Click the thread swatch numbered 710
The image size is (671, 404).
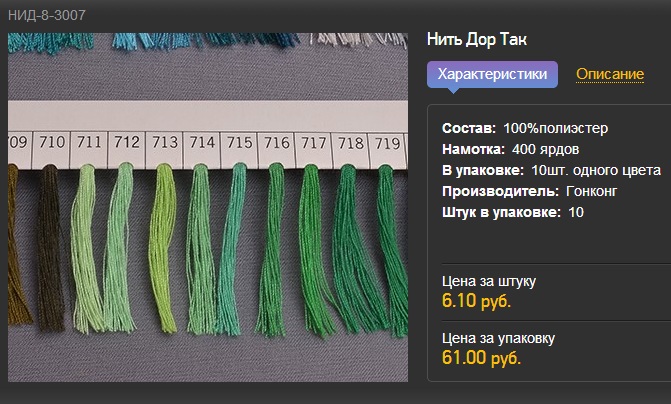coord(50,247)
